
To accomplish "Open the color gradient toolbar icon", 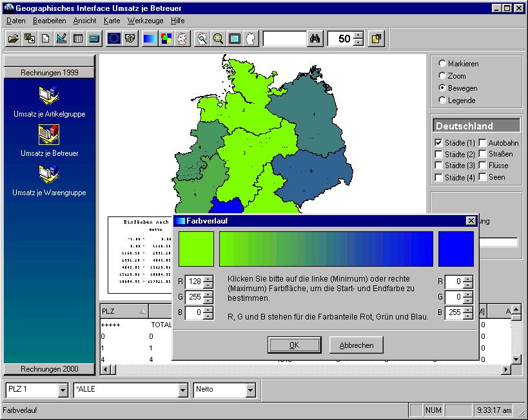I will (x=150, y=39).
